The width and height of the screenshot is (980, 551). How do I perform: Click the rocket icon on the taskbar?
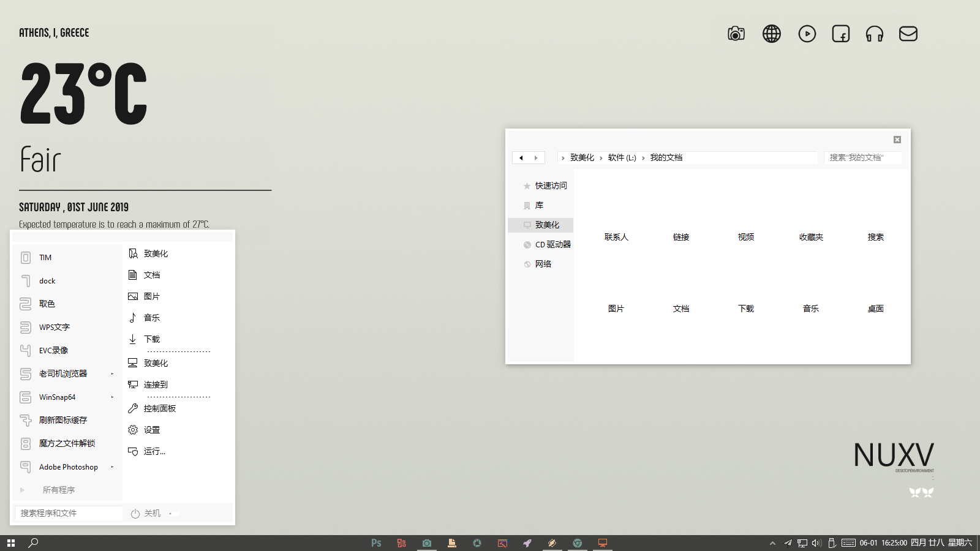pyautogui.click(x=527, y=543)
